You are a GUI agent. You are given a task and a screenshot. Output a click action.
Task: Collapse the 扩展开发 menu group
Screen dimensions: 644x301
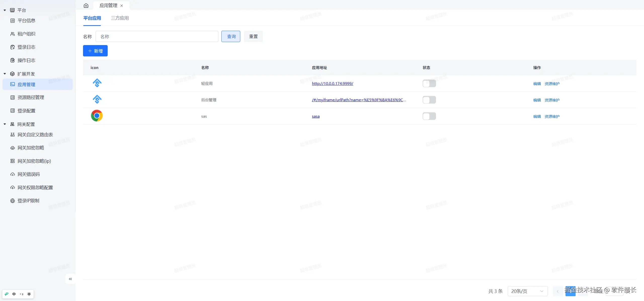coord(5,74)
